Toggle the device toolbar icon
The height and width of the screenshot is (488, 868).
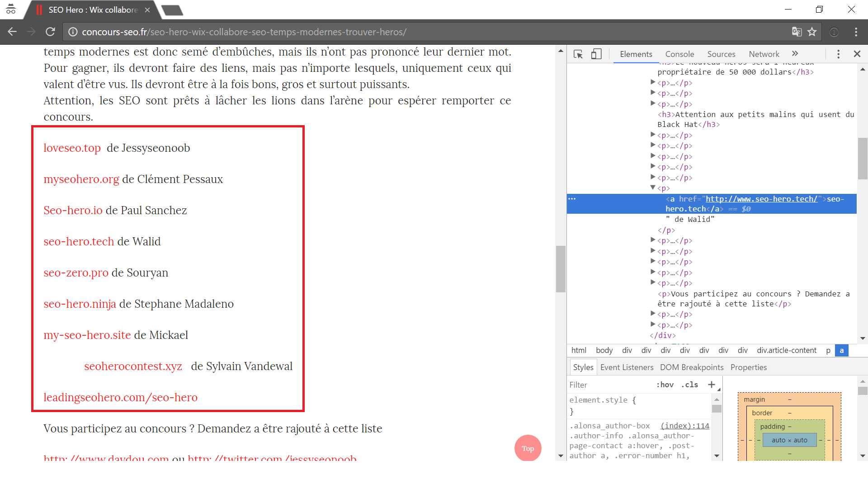click(x=596, y=54)
